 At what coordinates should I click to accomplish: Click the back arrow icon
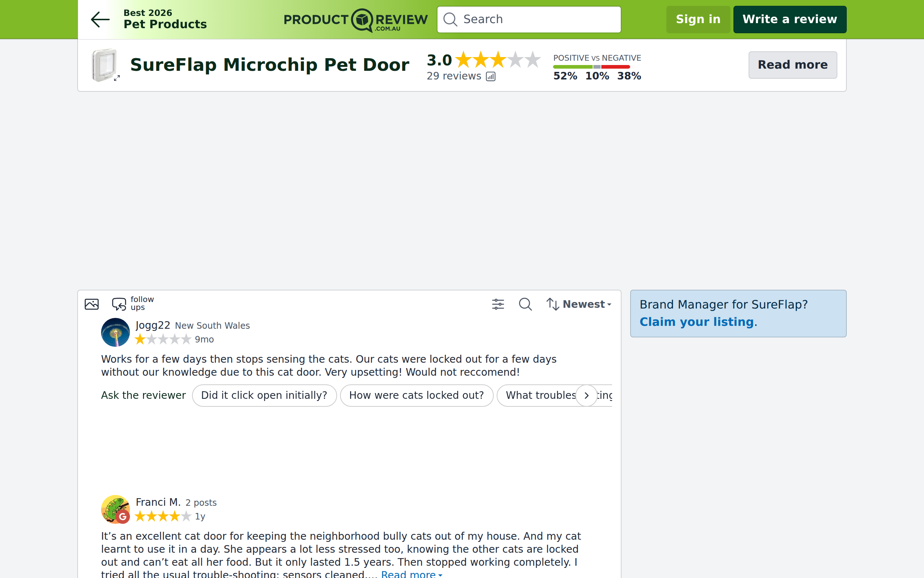click(100, 20)
